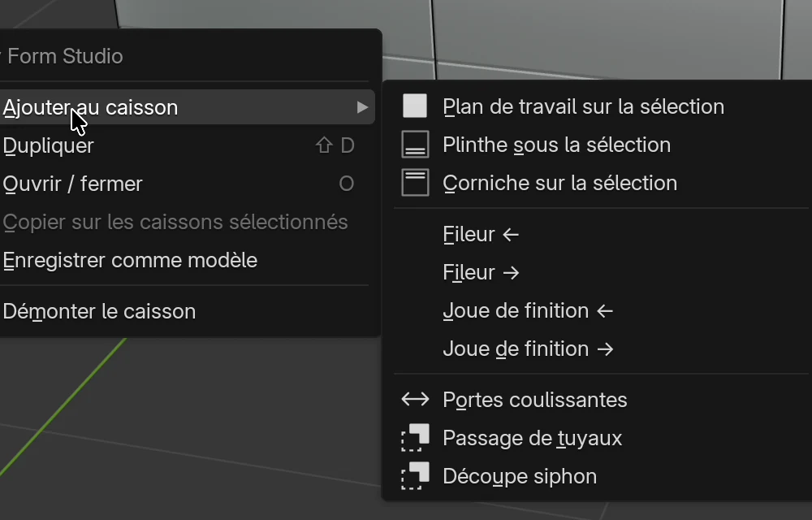Click the Plan de travail square icon
Viewport: 812px width, 520px height.
(x=415, y=106)
